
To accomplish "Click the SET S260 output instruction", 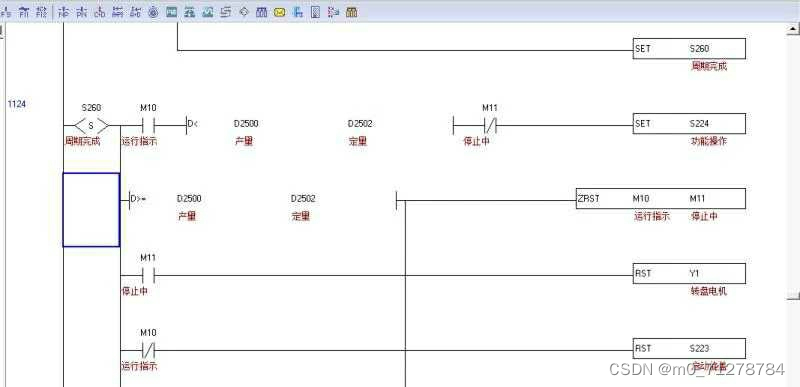I will [689, 49].
